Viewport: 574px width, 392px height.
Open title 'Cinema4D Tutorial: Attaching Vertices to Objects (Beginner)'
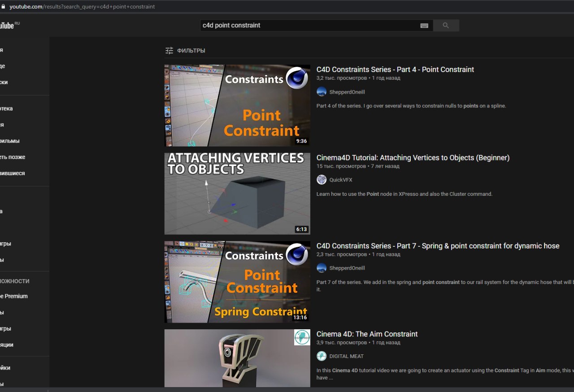click(x=413, y=158)
